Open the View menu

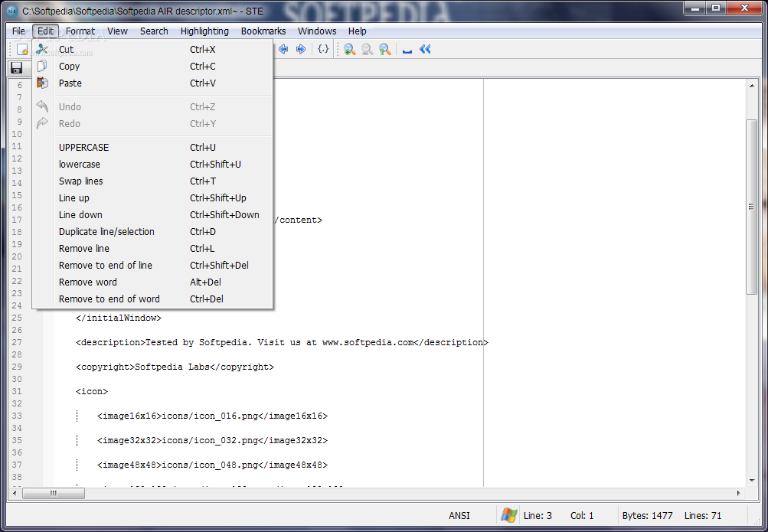118,31
